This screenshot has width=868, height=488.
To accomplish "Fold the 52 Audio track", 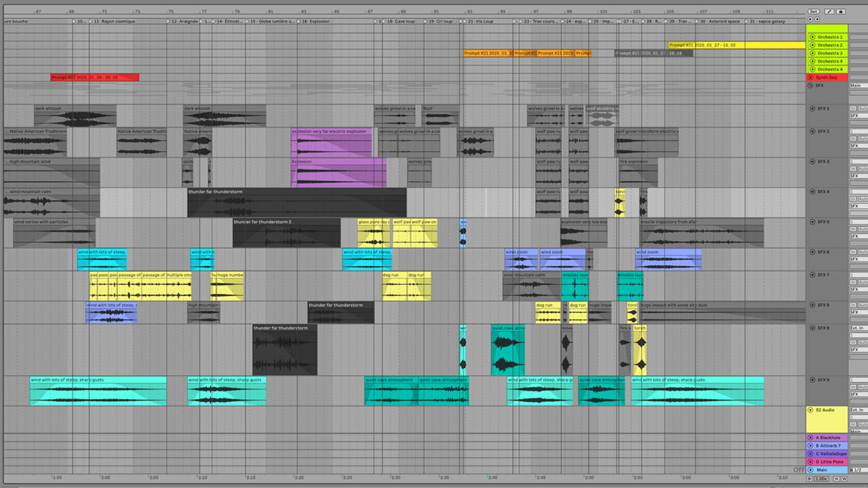I will [x=810, y=410].
